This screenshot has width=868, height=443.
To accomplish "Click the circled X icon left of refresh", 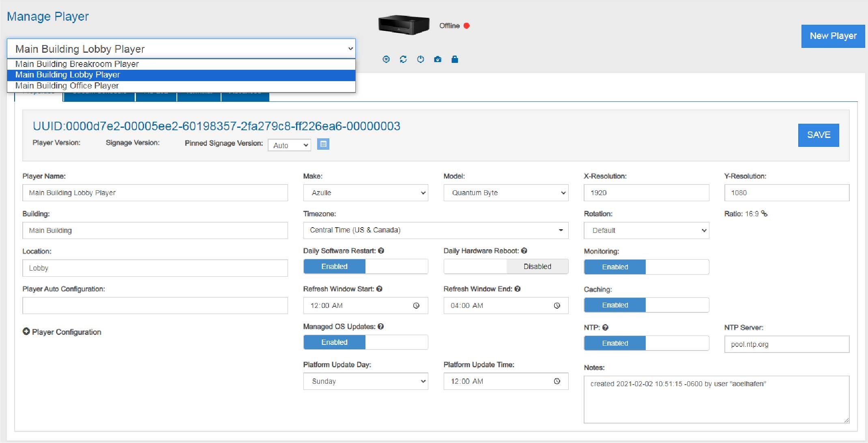I will click(386, 59).
